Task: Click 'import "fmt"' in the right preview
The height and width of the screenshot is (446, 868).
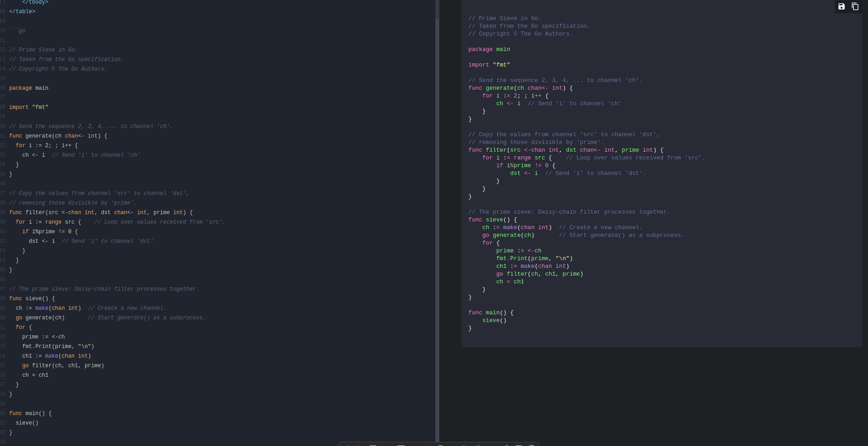Action: point(489,65)
